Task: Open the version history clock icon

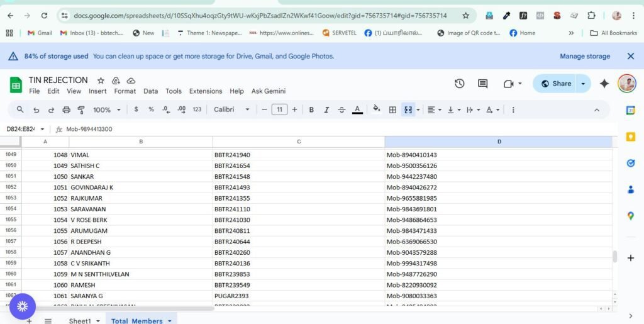Action: 459,84
